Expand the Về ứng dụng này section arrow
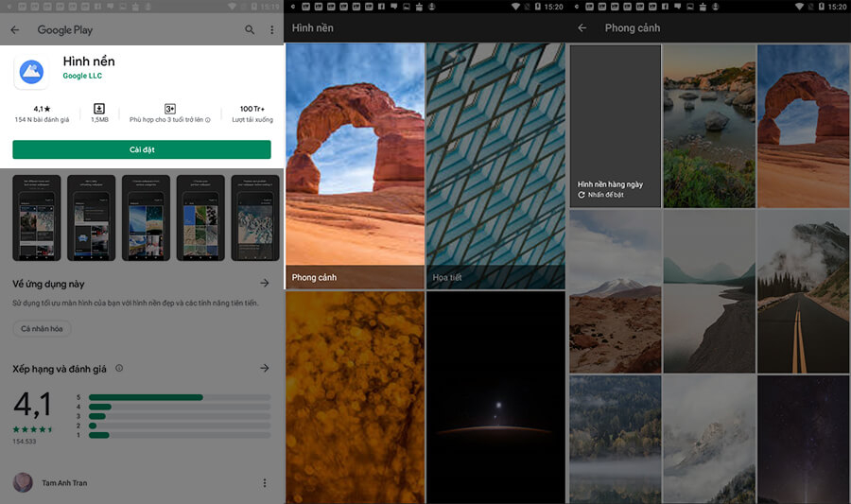Viewport: 851px width, 504px height. [x=264, y=283]
